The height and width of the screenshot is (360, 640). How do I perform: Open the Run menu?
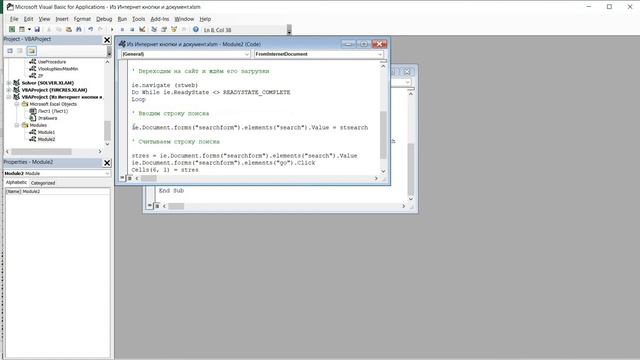point(122,19)
